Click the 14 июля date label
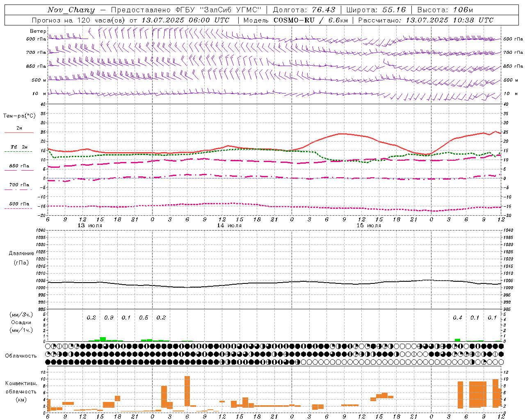 pos(229,226)
